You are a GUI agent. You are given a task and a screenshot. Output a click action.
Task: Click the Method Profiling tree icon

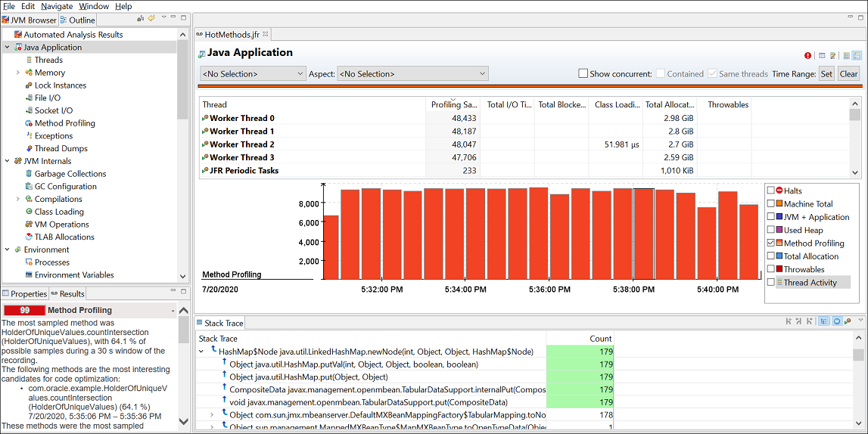pyautogui.click(x=29, y=123)
